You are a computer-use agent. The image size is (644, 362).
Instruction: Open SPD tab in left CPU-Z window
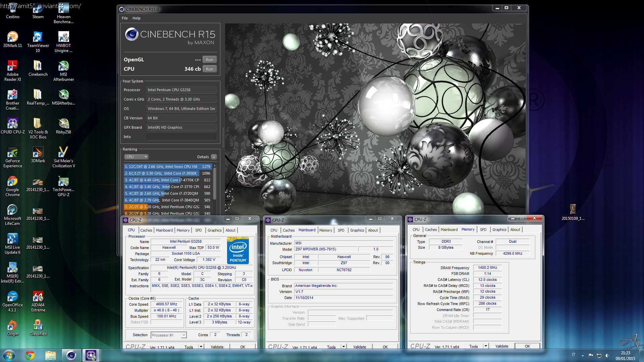point(199,230)
